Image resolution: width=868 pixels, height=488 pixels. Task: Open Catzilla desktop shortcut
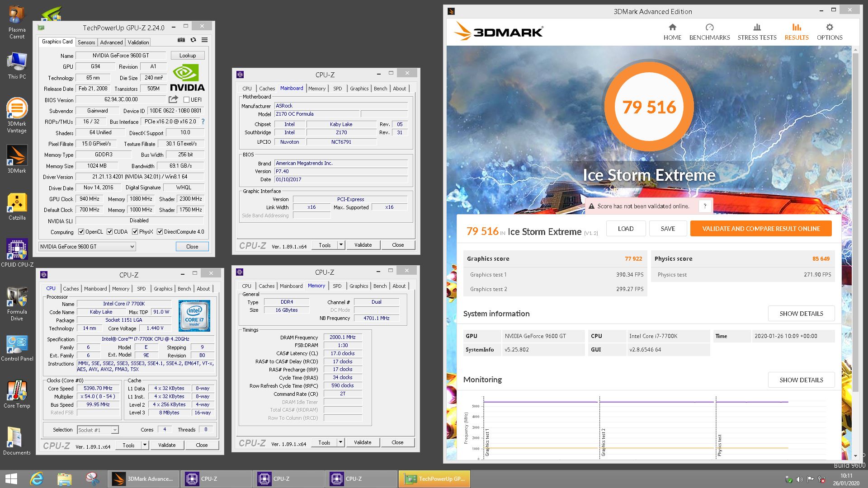[x=17, y=206]
